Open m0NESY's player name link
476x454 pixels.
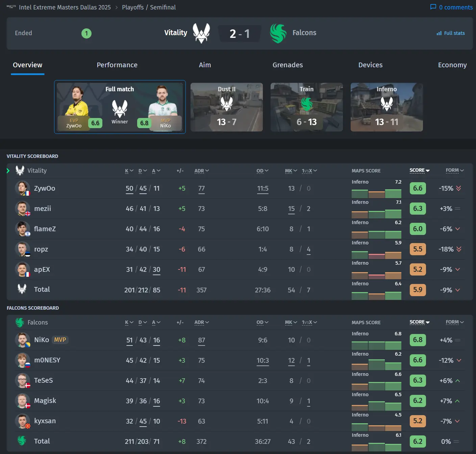(47, 360)
